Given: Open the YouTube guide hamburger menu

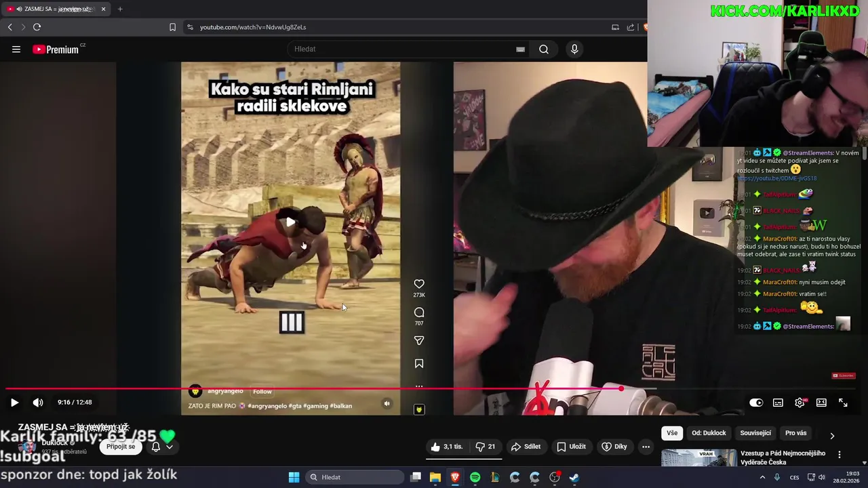Looking at the screenshot, I should pos(16,49).
